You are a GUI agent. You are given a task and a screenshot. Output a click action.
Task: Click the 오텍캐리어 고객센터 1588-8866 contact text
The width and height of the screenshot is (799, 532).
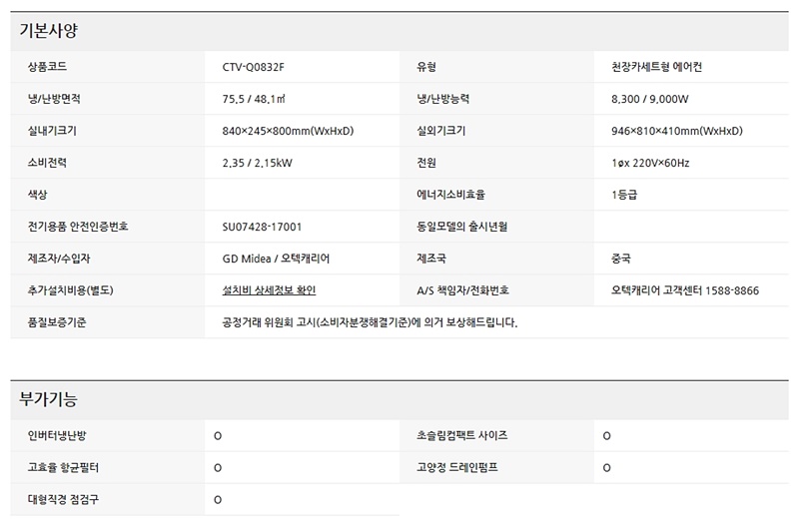click(684, 290)
